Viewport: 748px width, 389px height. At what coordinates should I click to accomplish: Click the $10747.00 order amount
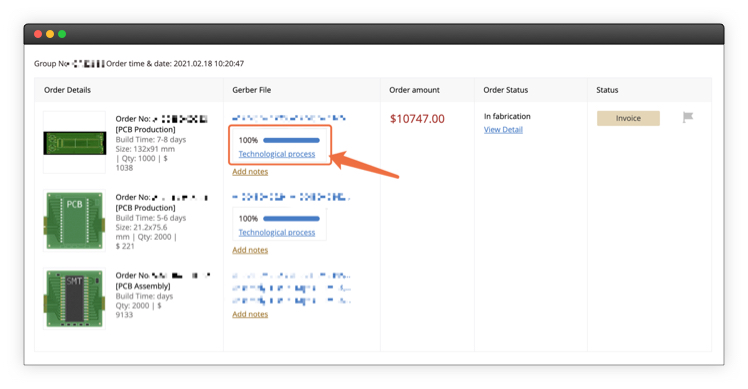click(x=417, y=119)
